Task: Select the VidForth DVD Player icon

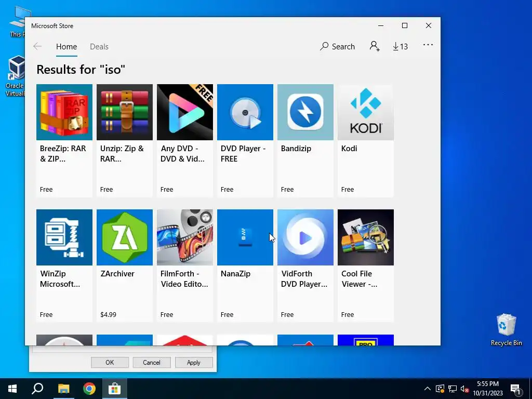Action: (x=305, y=237)
